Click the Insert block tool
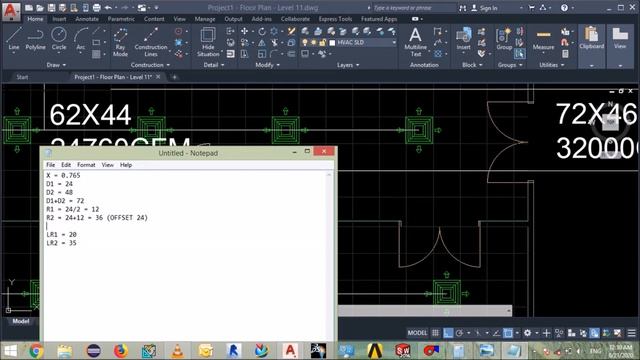The image size is (640, 360). 464,39
